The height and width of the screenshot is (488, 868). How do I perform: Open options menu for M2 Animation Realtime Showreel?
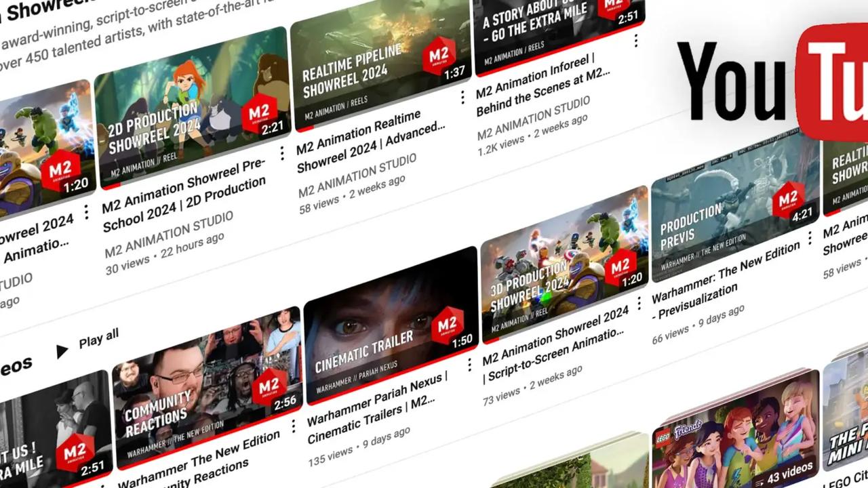pyautogui.click(x=462, y=97)
